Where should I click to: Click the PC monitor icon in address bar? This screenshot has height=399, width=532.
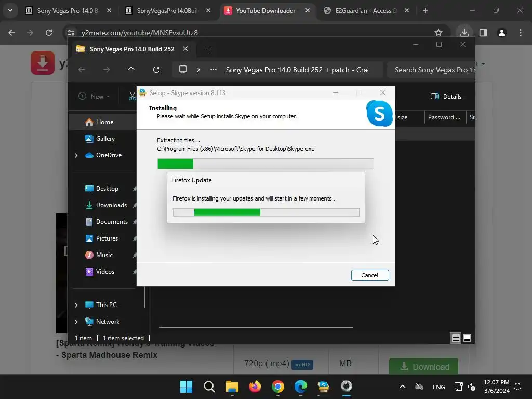click(x=183, y=70)
